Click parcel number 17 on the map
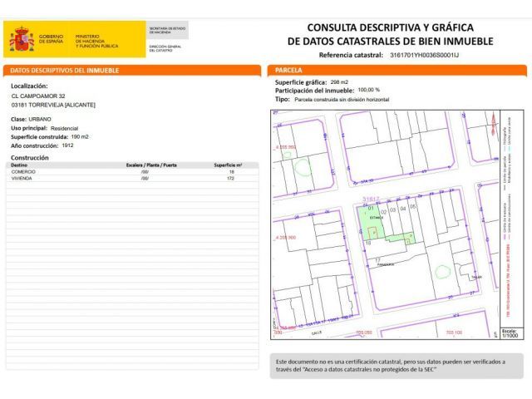 [377, 260]
